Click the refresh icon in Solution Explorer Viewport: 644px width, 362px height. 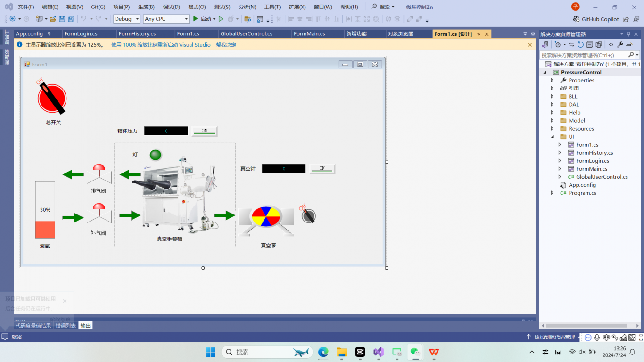point(581,44)
